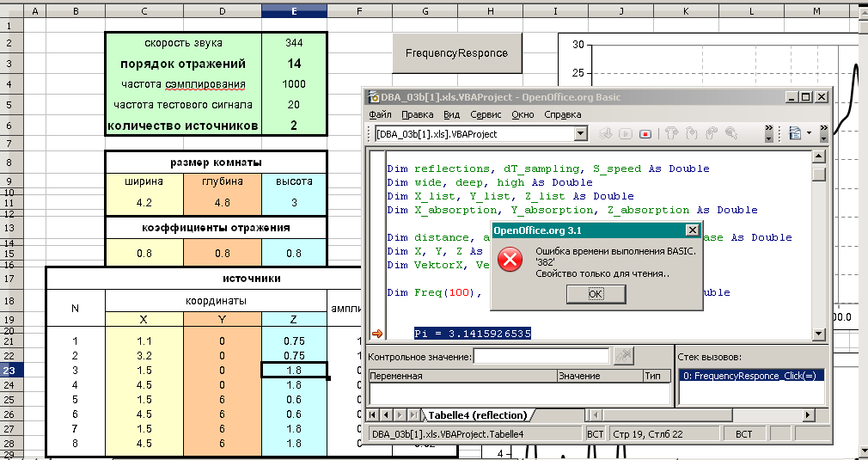Click the object catalog document icon
Viewport: 868px width, 460px height.
pyautogui.click(x=795, y=133)
